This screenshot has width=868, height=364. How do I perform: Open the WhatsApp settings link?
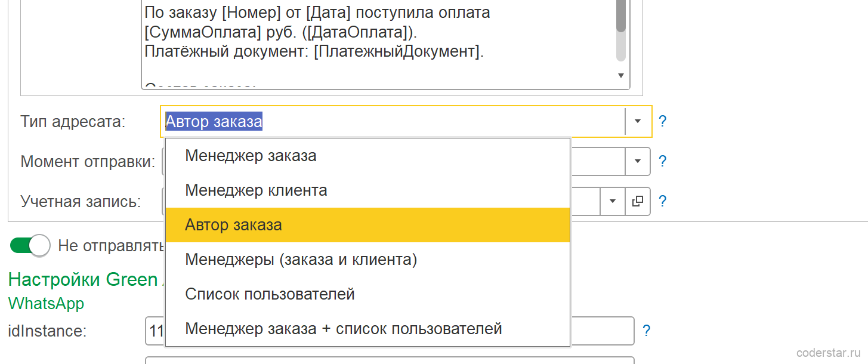(x=46, y=303)
